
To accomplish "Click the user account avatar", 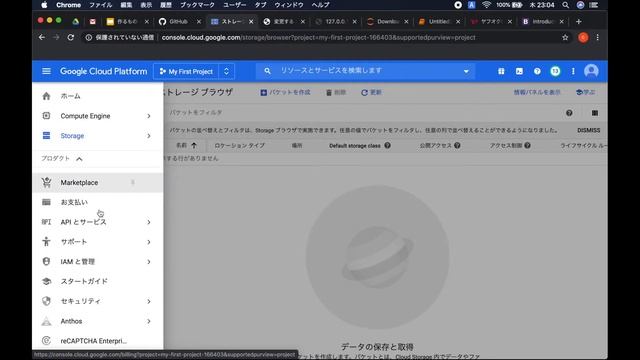I will (x=591, y=71).
